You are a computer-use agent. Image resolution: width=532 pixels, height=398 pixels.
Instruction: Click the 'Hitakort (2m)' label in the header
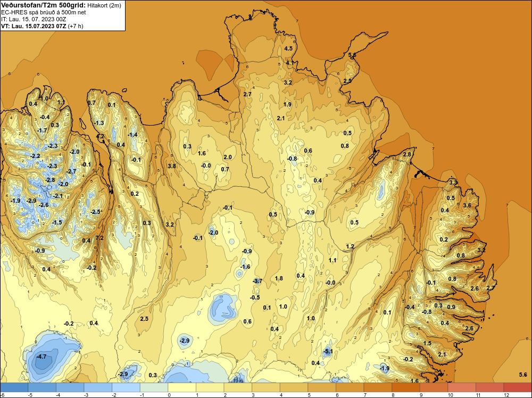[x=104, y=5]
